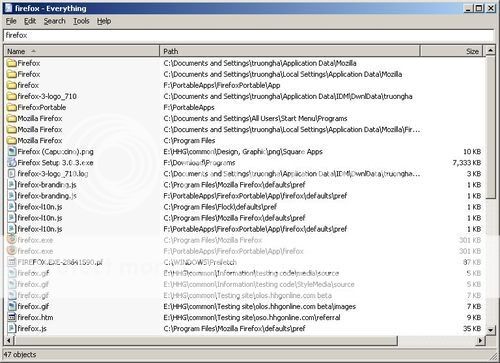Select the firefox.js file icon
The width and height of the screenshot is (500, 363).
point(12,328)
